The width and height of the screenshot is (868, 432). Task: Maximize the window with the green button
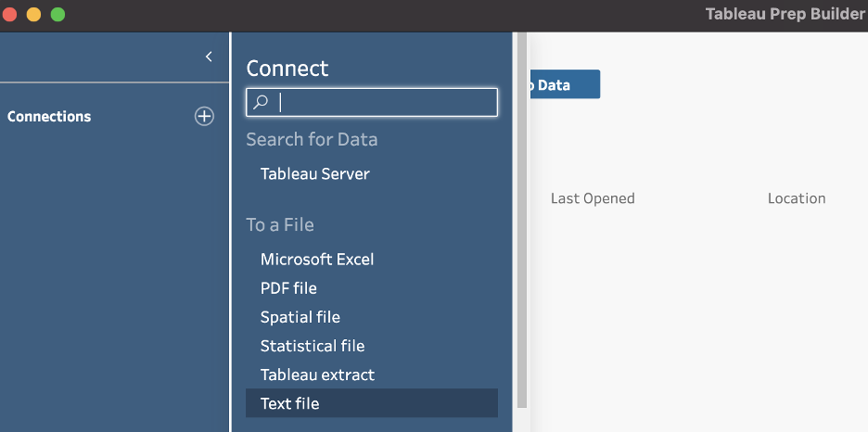click(x=57, y=15)
